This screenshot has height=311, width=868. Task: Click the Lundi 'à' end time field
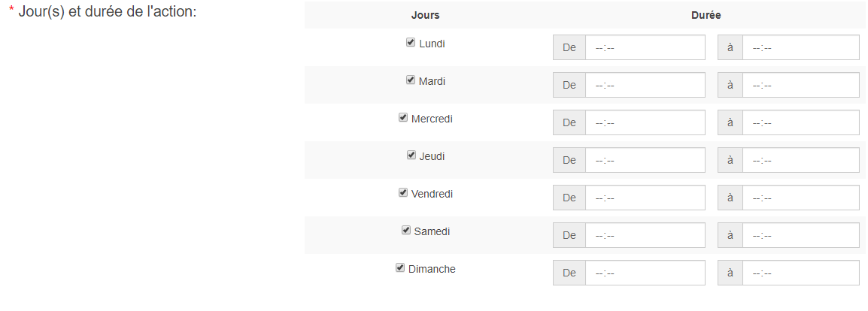[801, 47]
